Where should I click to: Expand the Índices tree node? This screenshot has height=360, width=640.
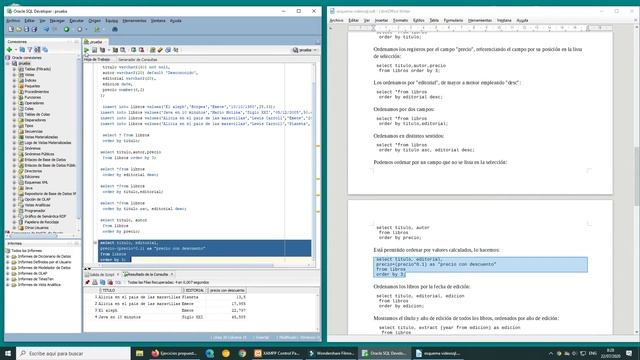pos(14,80)
